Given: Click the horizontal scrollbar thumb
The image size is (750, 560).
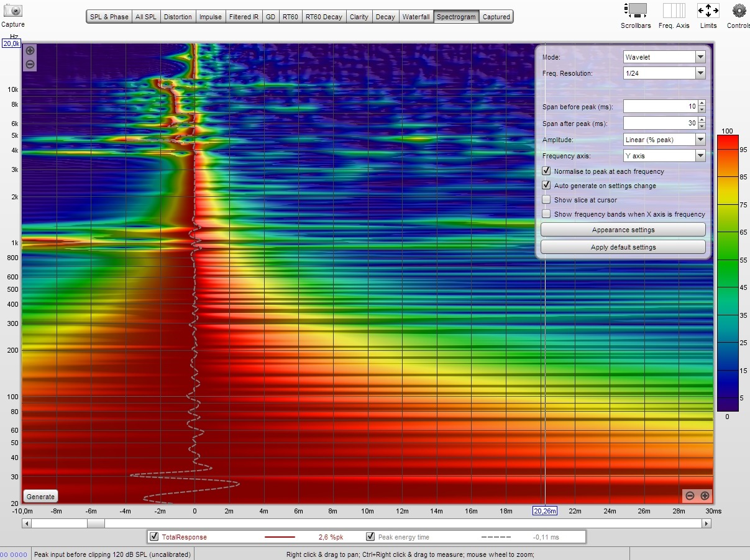Looking at the screenshot, I should (x=96, y=523).
